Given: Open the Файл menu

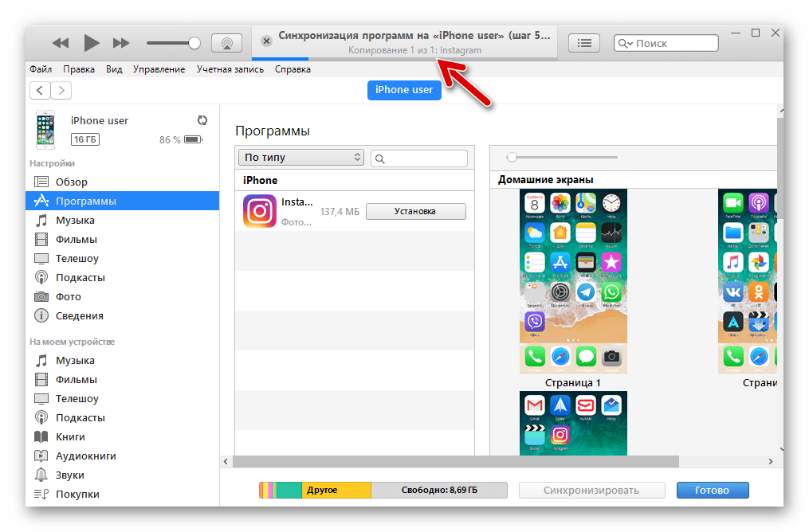Looking at the screenshot, I should click(x=41, y=69).
